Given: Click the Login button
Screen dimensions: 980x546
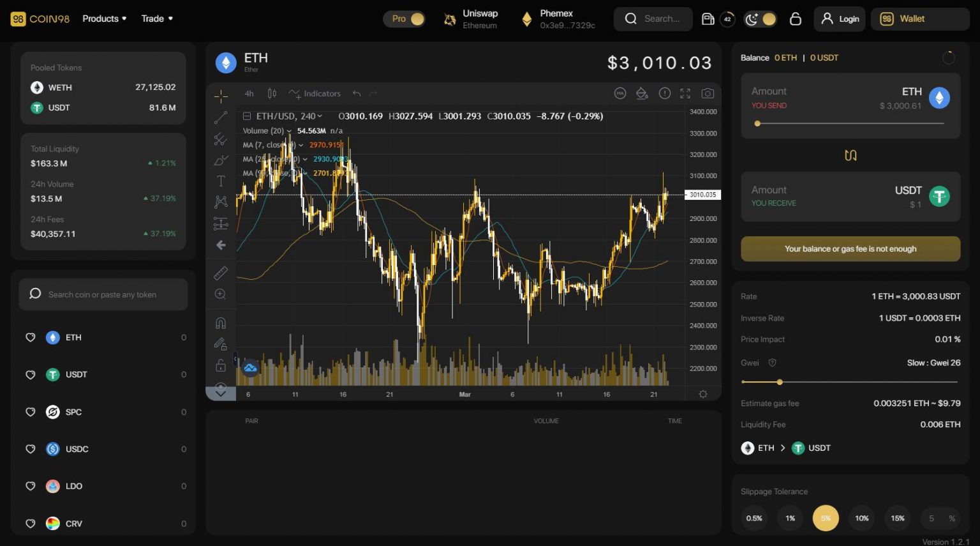Looking at the screenshot, I should tap(839, 19).
